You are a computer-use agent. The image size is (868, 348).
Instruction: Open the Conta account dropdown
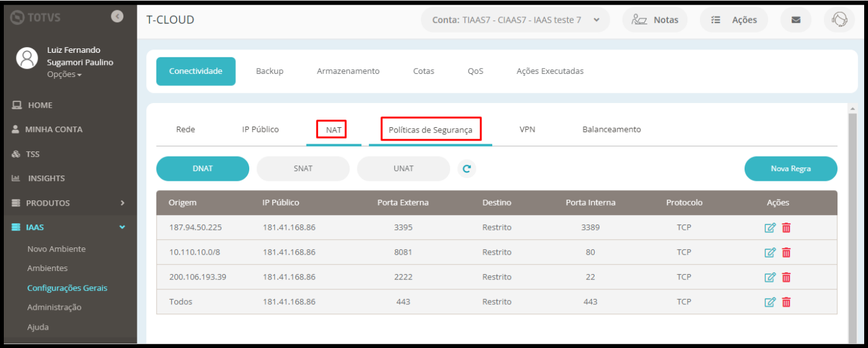515,20
